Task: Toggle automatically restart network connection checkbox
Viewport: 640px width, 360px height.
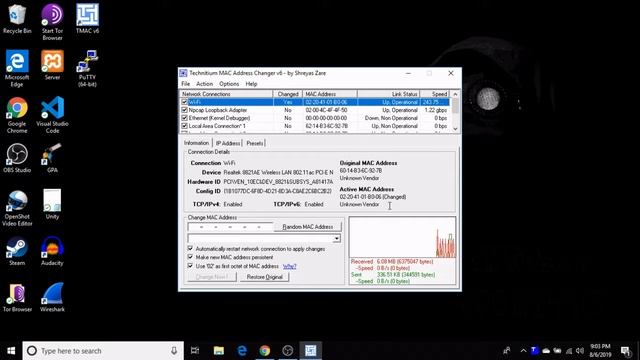Action: pyautogui.click(x=190, y=248)
